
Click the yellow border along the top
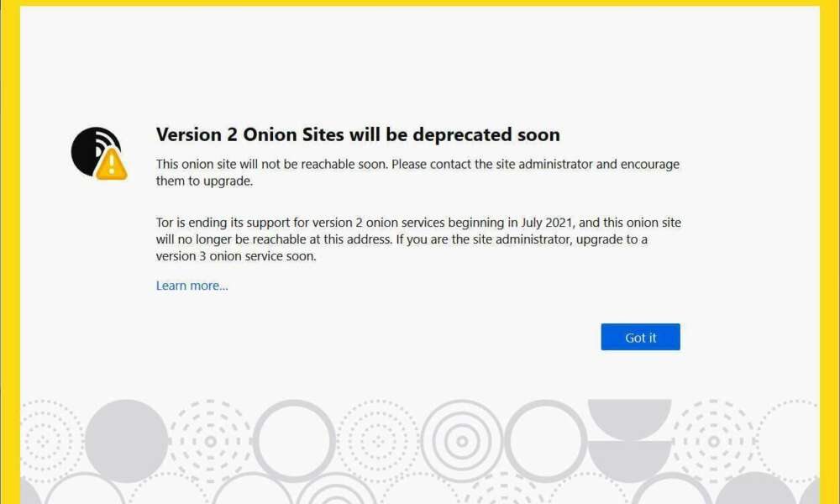[x=420, y=3]
